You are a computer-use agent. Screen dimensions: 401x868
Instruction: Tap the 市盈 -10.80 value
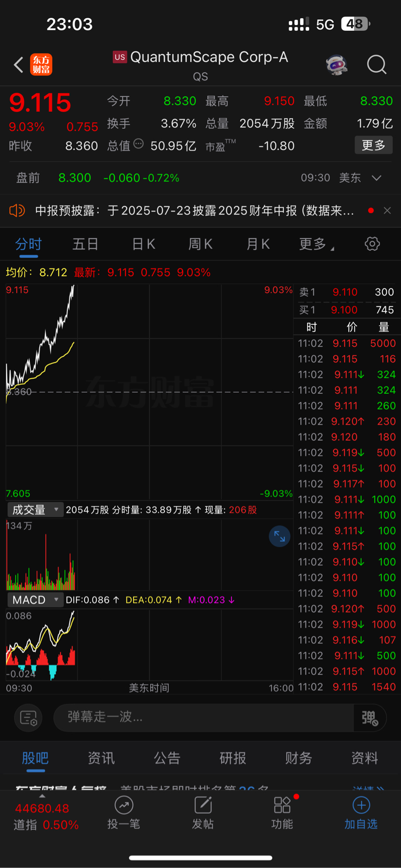pos(276,146)
